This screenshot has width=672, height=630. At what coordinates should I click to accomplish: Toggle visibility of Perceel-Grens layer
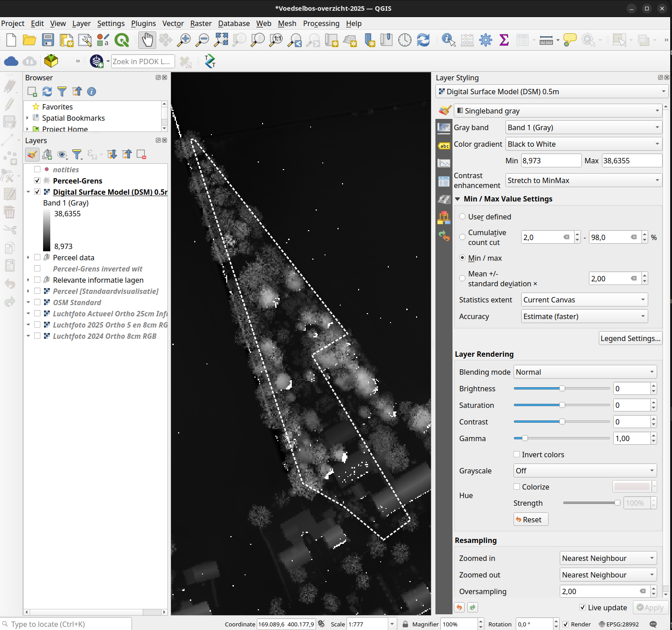point(37,180)
